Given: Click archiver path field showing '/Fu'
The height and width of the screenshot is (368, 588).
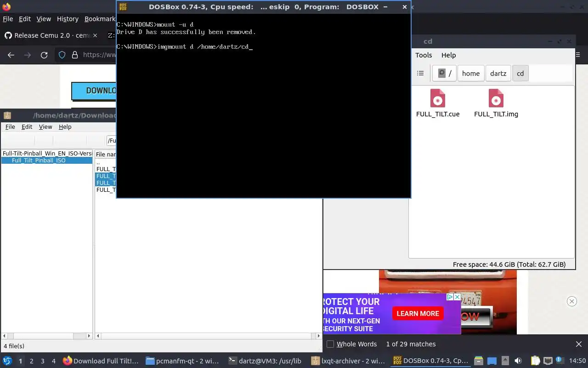Looking at the screenshot, I should [112, 140].
